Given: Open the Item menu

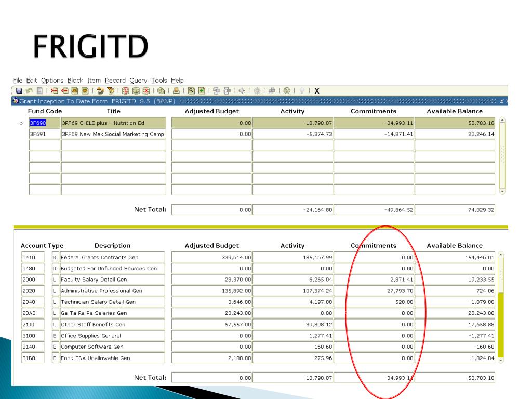Looking at the screenshot, I should point(94,81).
